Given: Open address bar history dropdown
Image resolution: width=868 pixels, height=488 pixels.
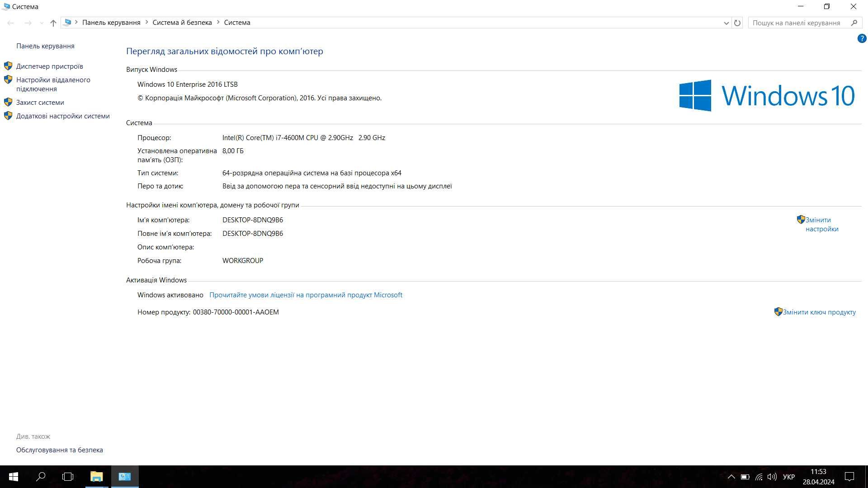Looking at the screenshot, I should coord(726,23).
